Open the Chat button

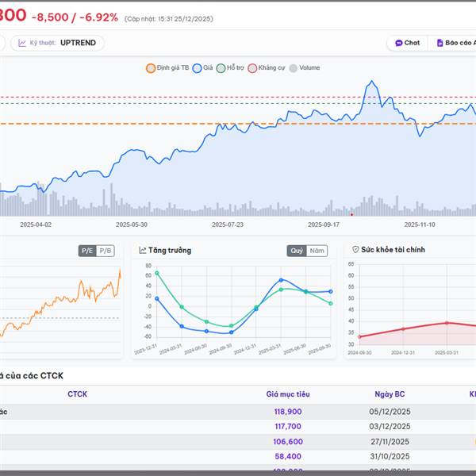click(x=408, y=43)
